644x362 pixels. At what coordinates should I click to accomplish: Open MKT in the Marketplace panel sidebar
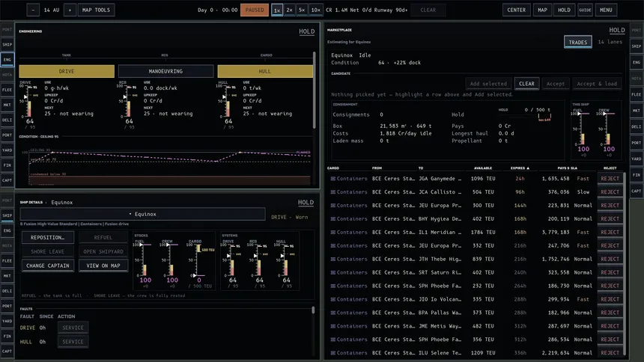tap(637, 111)
